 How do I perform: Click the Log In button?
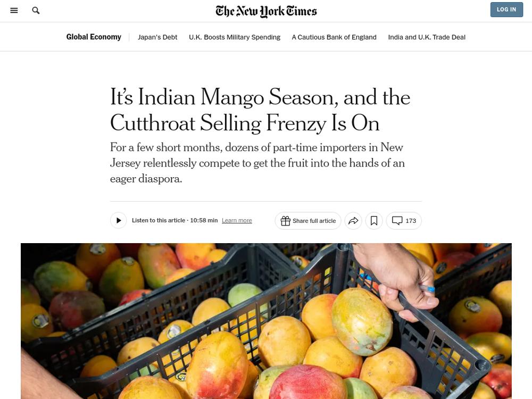506,10
